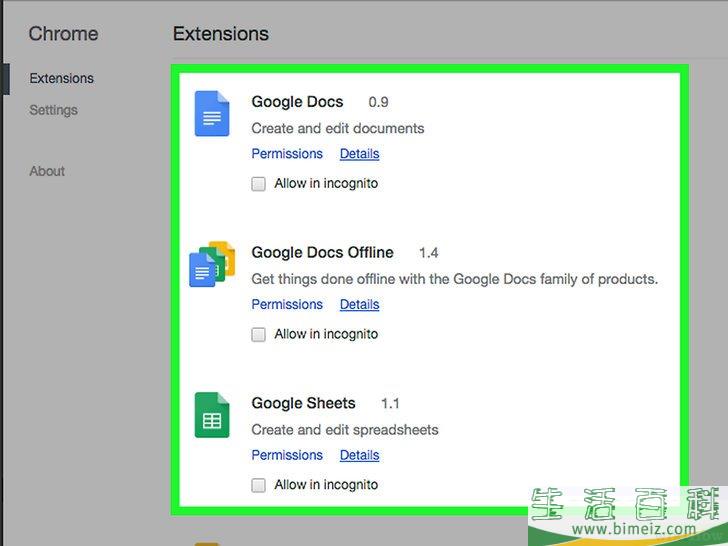Image resolution: width=728 pixels, height=546 pixels.
Task: View Permissions for Google Sheets
Action: click(x=287, y=455)
